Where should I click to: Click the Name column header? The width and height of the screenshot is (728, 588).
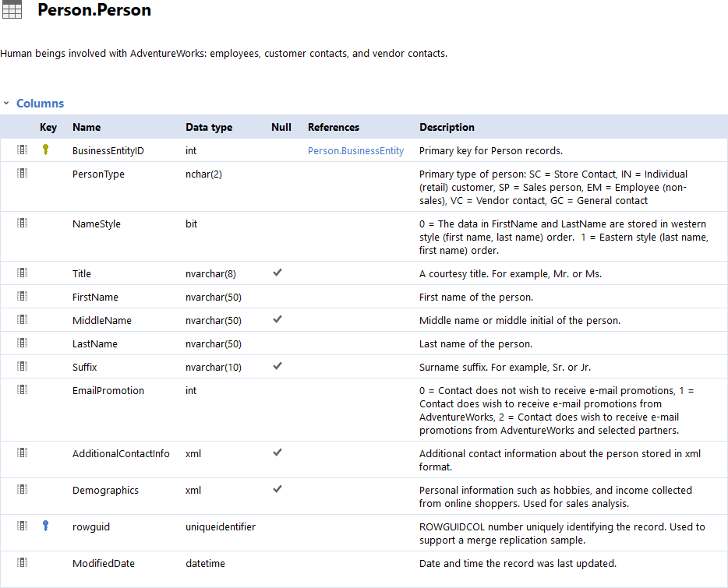[86, 127]
